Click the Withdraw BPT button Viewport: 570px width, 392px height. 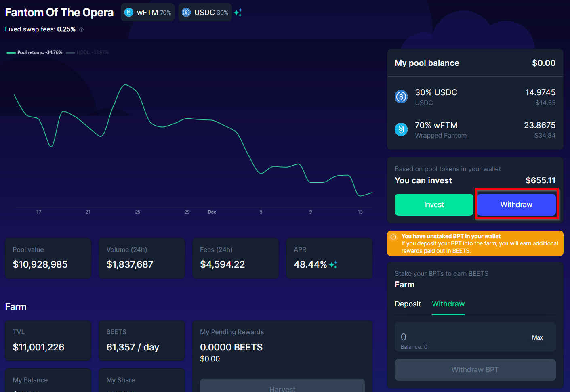[475, 370]
